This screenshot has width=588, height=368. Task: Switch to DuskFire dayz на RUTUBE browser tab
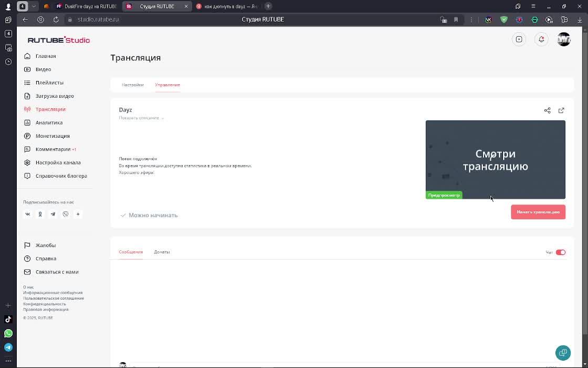coord(86,6)
